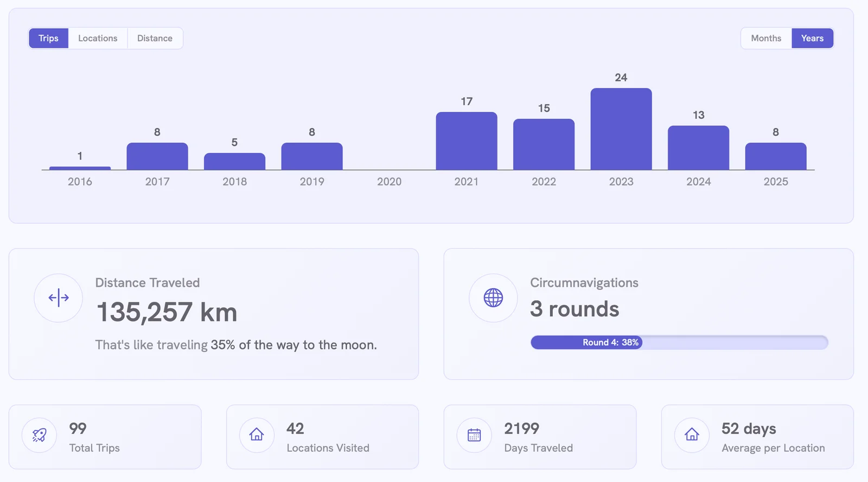Click the globe icon for Circumnavigations
The image size is (868, 482).
pyautogui.click(x=493, y=297)
